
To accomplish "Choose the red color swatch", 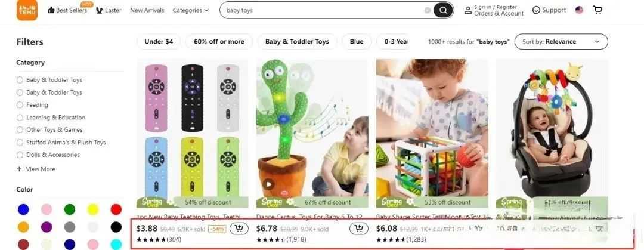I will coord(116,209).
